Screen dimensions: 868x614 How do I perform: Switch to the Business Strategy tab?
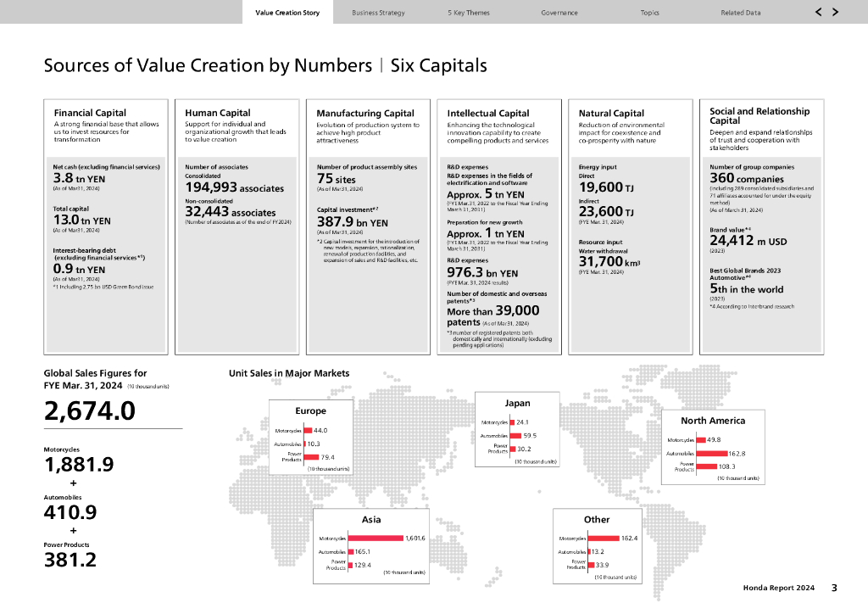click(378, 13)
